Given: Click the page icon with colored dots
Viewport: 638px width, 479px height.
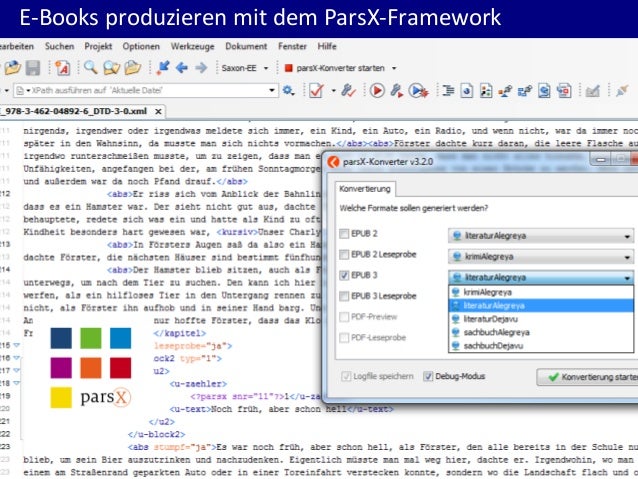Looking at the screenshot, I should coord(486,90).
